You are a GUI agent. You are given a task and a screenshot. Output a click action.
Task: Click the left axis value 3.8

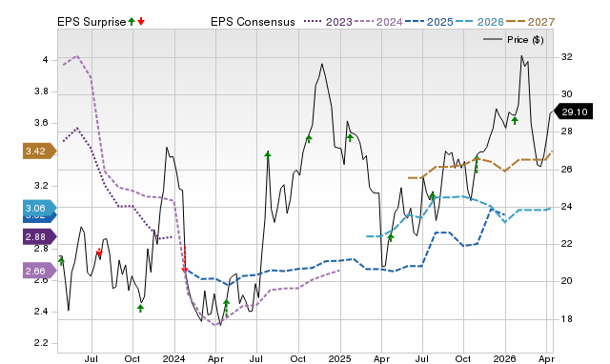pos(42,91)
